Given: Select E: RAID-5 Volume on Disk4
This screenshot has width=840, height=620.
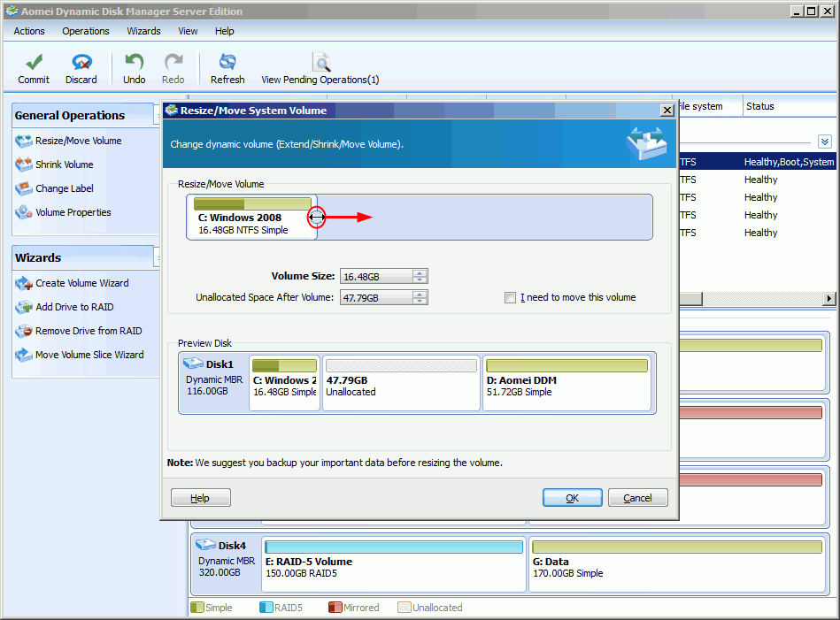Looking at the screenshot, I should pos(394,565).
